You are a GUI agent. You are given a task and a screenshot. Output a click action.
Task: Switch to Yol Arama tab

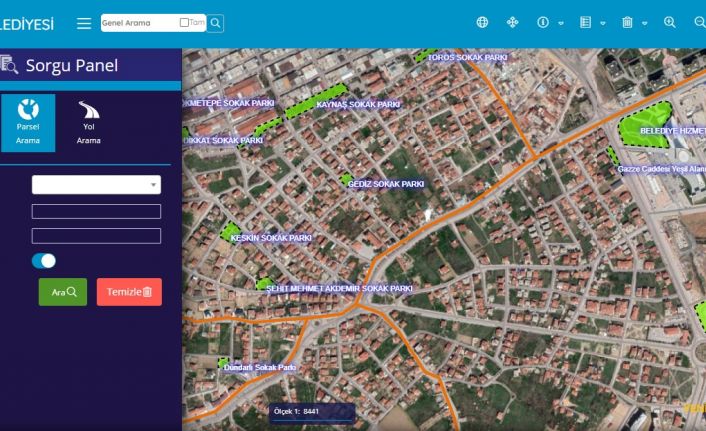[89, 122]
